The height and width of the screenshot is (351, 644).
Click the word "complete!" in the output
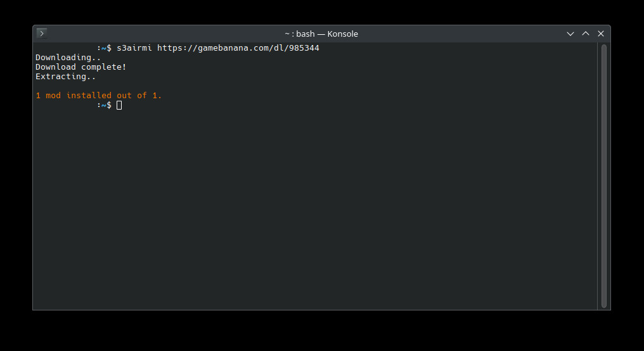click(x=104, y=67)
